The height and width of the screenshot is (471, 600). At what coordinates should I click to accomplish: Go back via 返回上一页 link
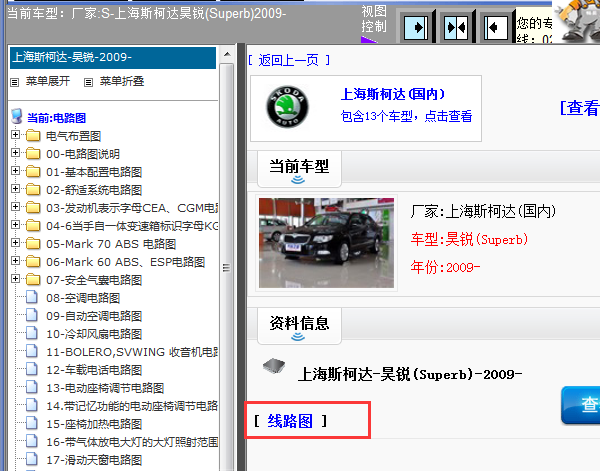point(289,60)
